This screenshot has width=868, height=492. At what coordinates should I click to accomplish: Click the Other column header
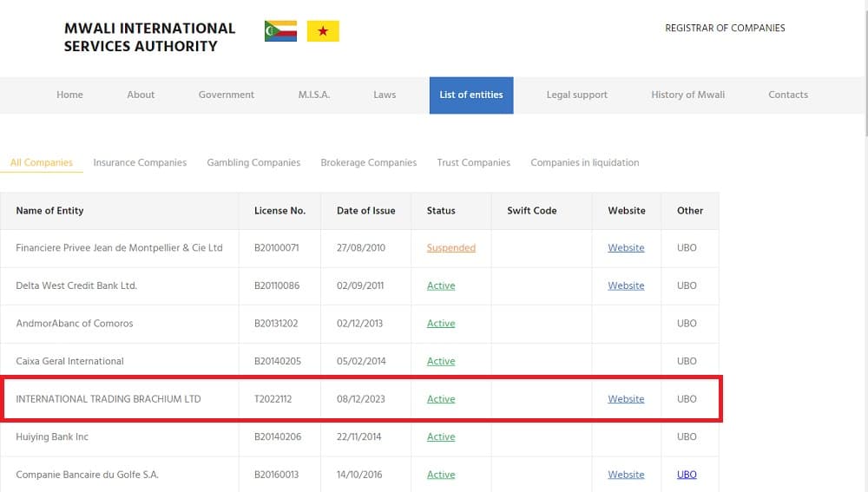[x=690, y=210]
